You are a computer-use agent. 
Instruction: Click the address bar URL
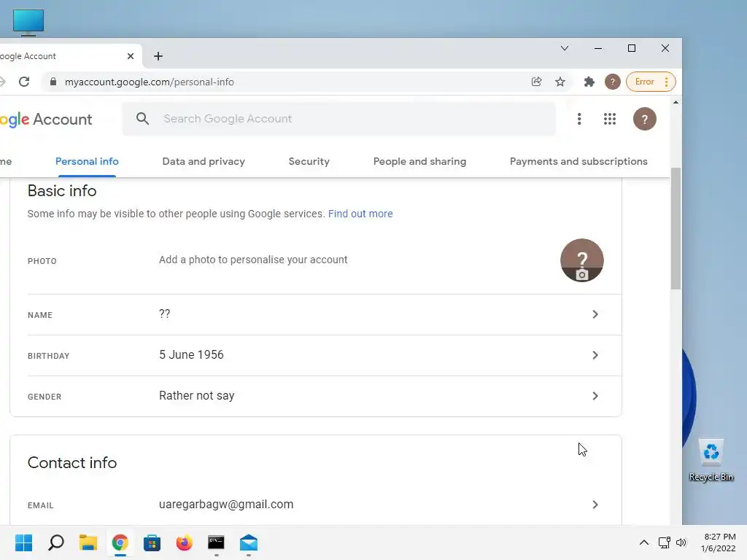click(149, 82)
